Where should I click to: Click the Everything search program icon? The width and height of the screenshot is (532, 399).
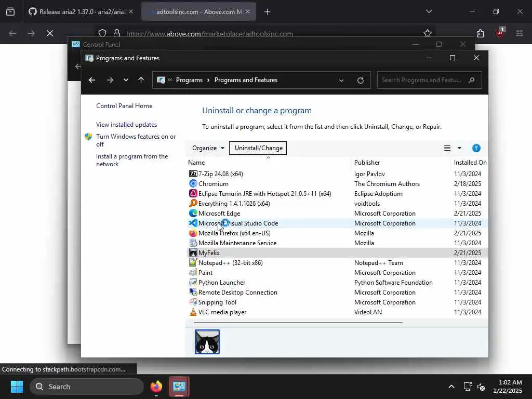[x=193, y=203]
